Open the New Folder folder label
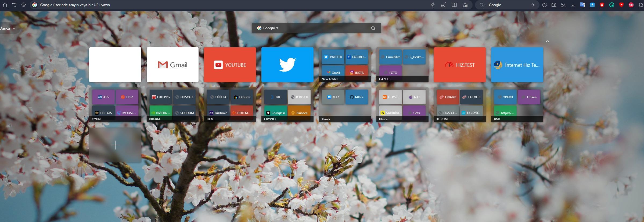 [330, 79]
